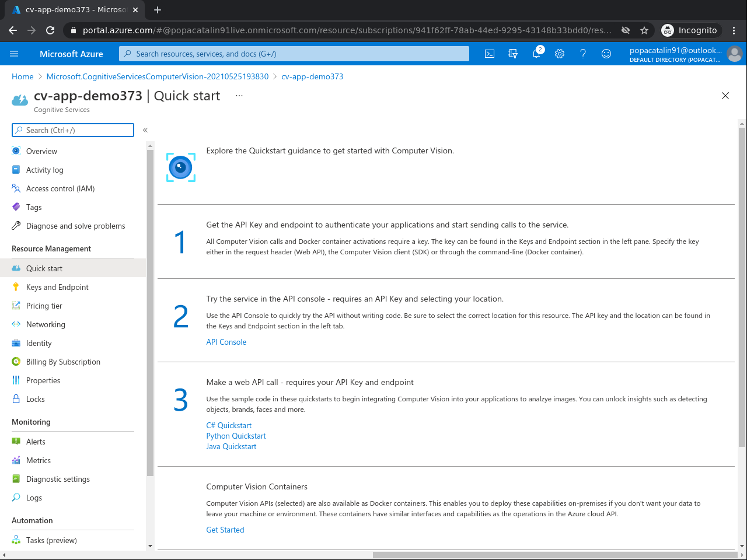This screenshot has width=747, height=560.
Task: Open Keys and Endpoint menu item
Action: [x=57, y=287]
